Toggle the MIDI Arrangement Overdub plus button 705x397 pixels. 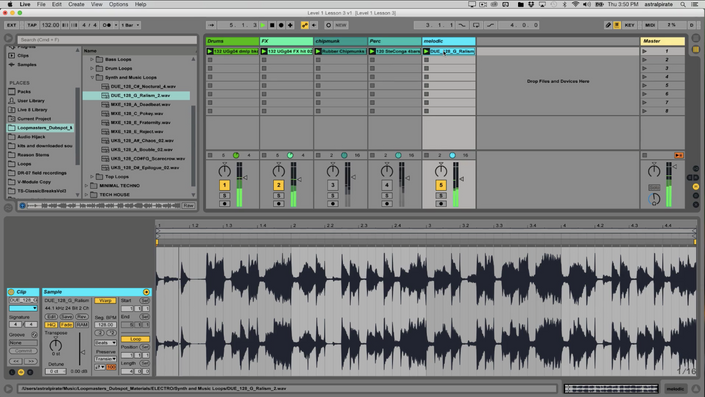[290, 25]
